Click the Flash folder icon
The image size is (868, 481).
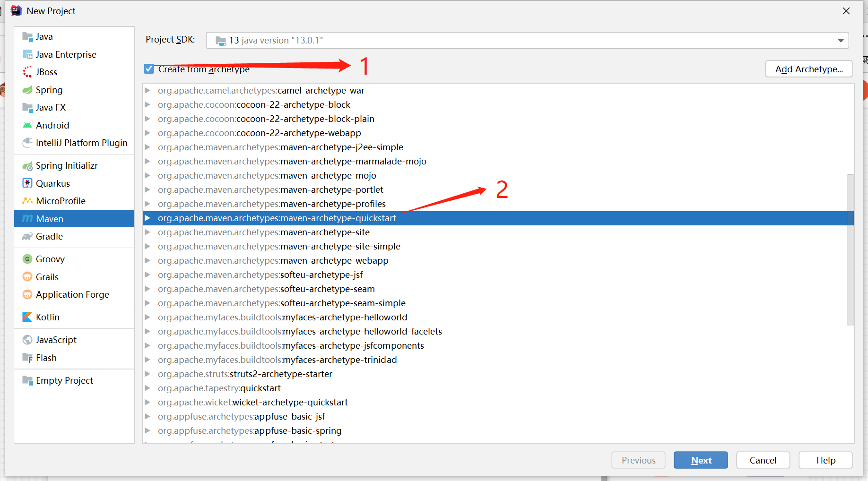pyautogui.click(x=27, y=358)
